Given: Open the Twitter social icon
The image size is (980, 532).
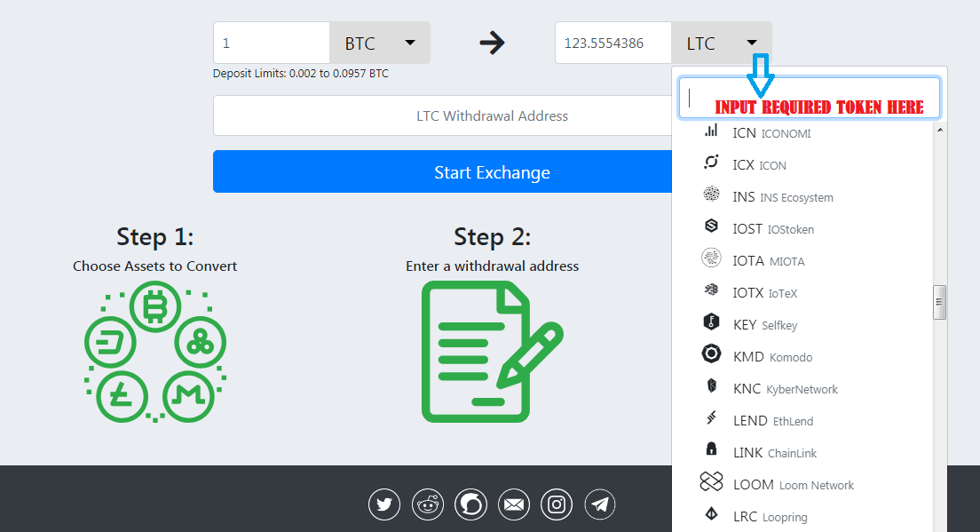Looking at the screenshot, I should tap(384, 504).
